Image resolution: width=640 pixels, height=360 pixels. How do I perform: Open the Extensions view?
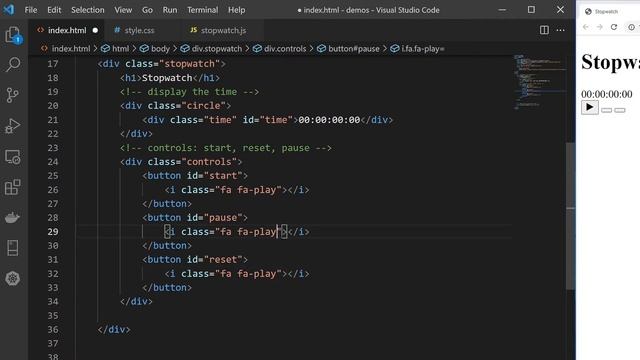13,187
